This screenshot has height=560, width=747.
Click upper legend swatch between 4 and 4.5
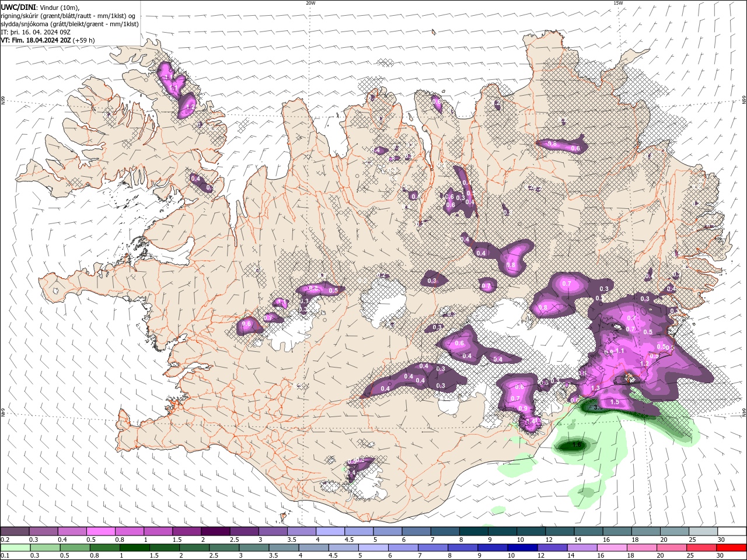330,531
